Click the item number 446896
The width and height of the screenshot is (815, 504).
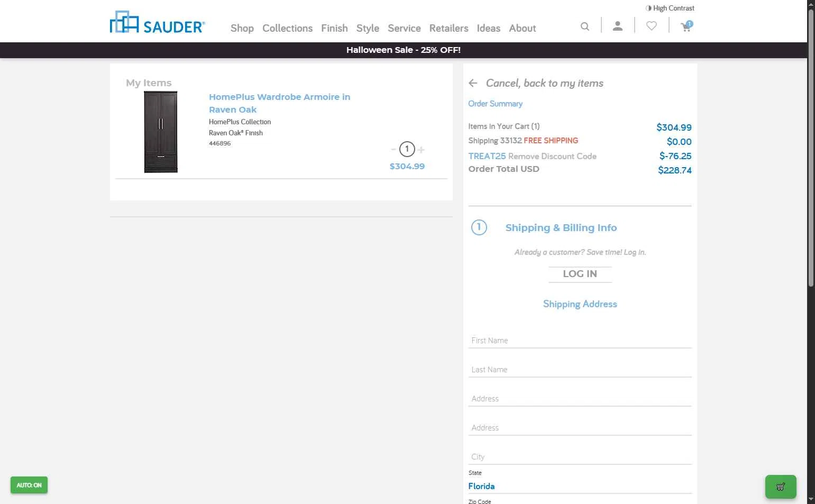(x=219, y=143)
